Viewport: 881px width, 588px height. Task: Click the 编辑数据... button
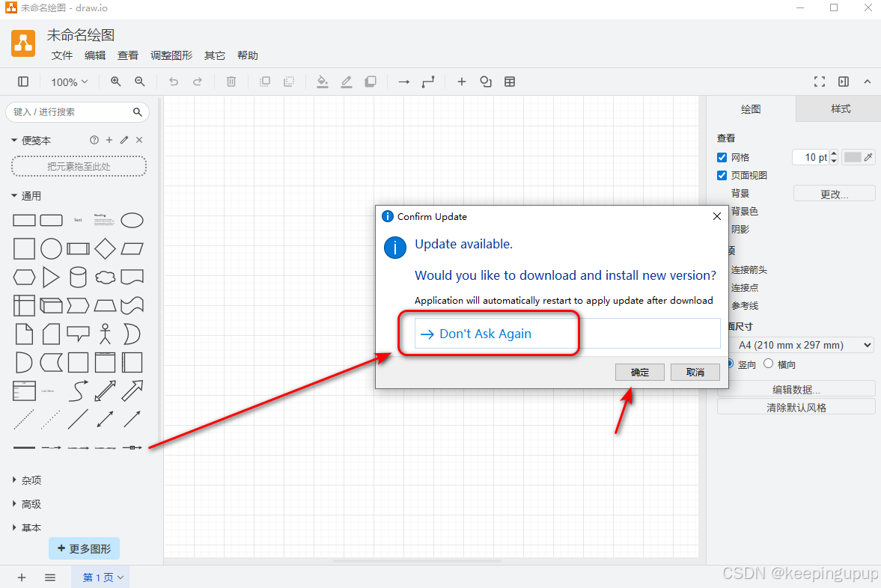796,389
